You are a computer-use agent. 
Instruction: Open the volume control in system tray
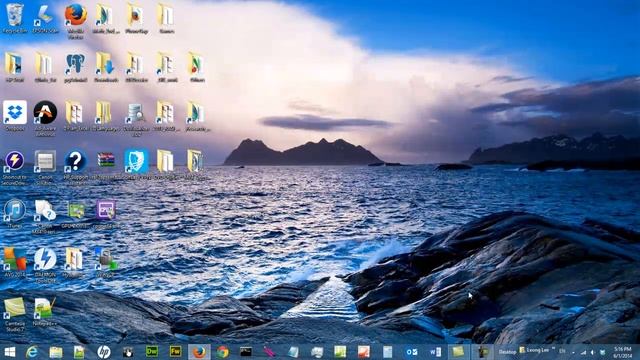coord(592,352)
